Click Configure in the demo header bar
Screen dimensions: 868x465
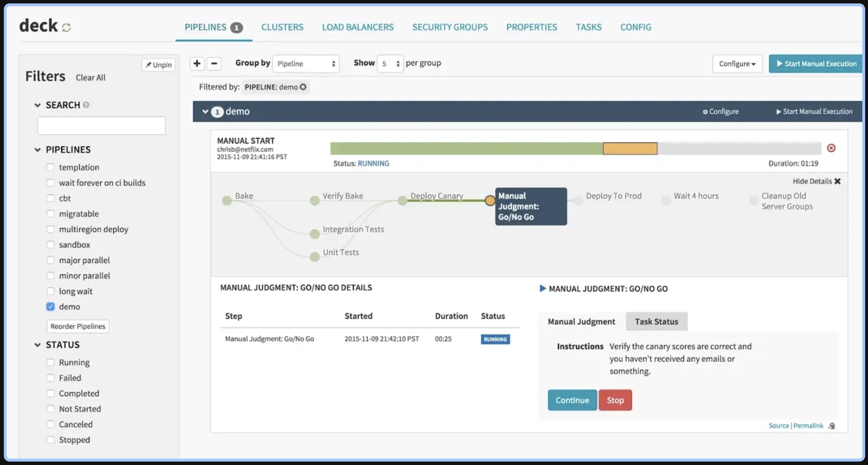(x=720, y=112)
